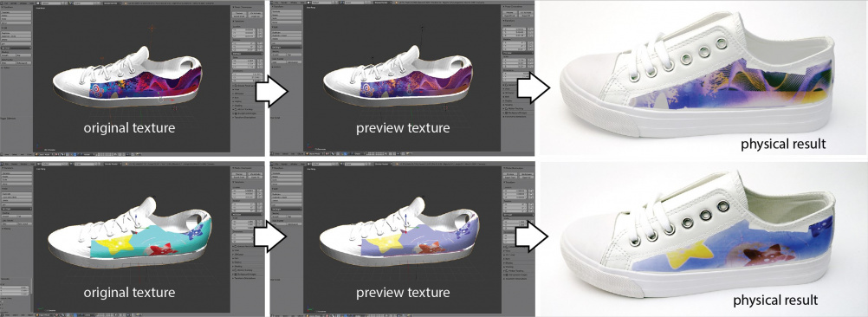Open the File menu in the purple original-texture window
This screenshot has width=868, height=317.
click(x=6, y=3)
